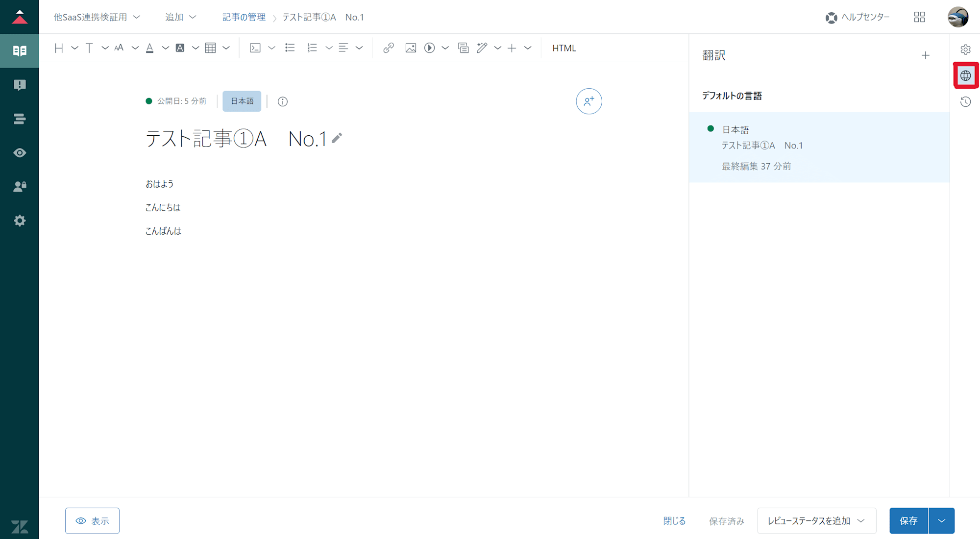Image resolution: width=980 pixels, height=539 pixels.
Task: Toggle numbered list formatting
Action: tap(312, 48)
